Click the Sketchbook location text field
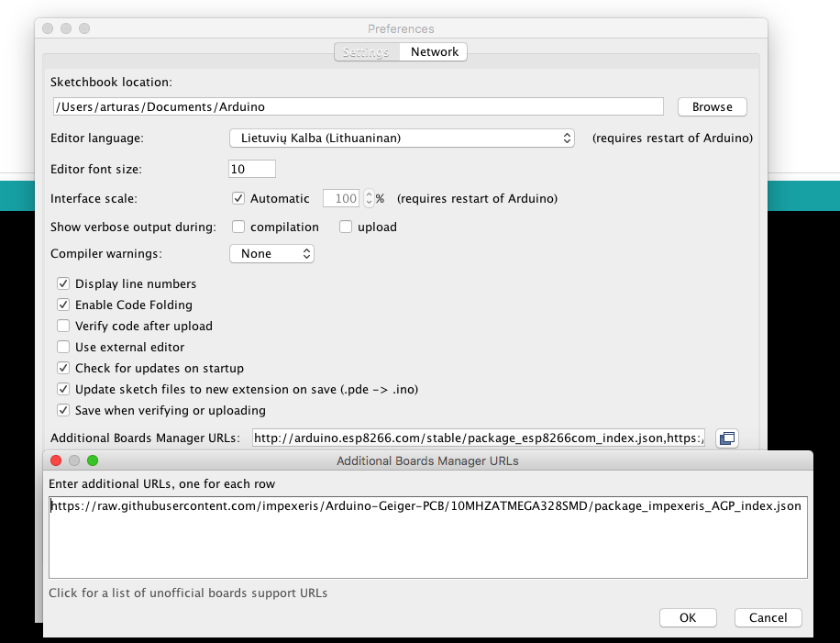This screenshot has height=643, width=840. [x=358, y=106]
